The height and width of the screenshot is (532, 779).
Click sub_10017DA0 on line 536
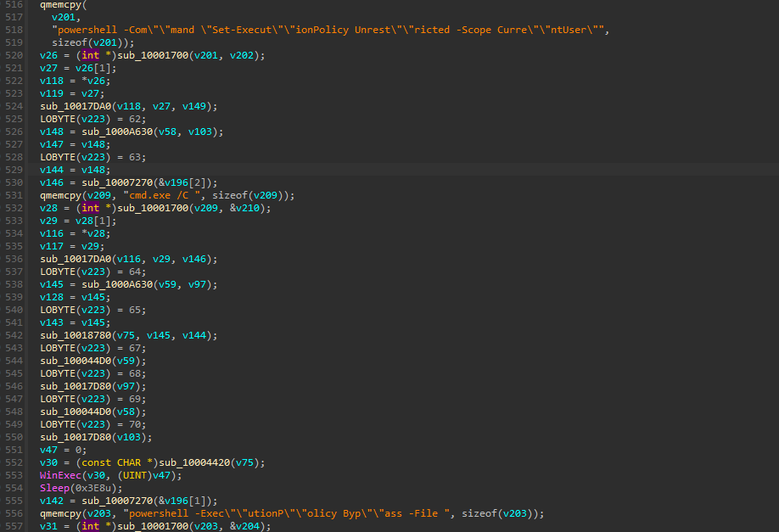click(x=76, y=259)
